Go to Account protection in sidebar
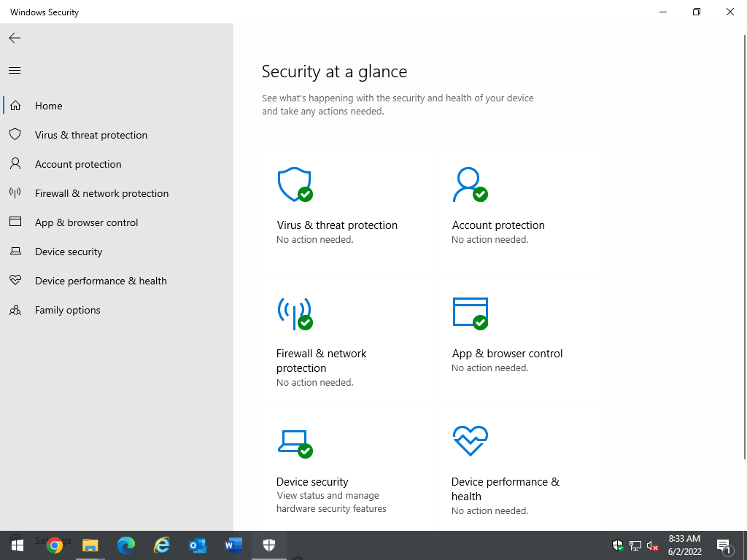The height and width of the screenshot is (560, 747). (x=78, y=164)
